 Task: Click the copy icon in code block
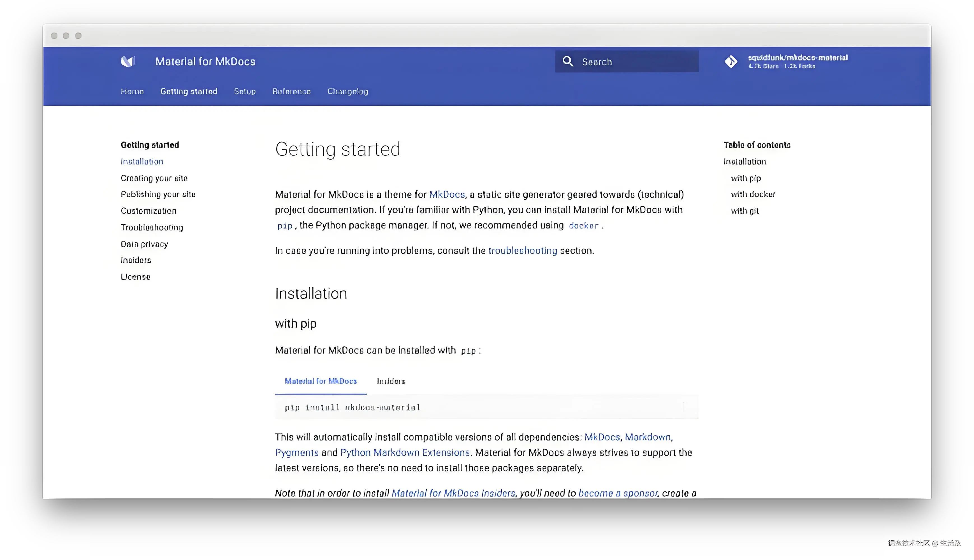click(x=684, y=407)
